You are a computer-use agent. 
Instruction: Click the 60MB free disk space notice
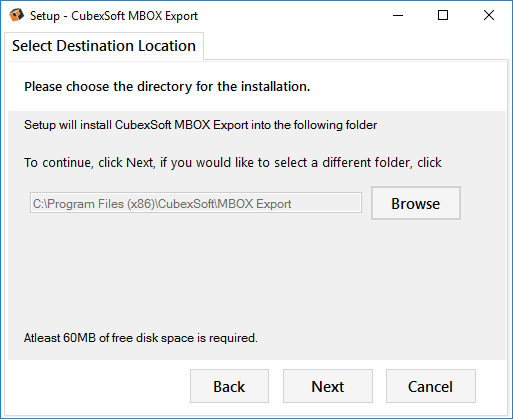pos(141,338)
